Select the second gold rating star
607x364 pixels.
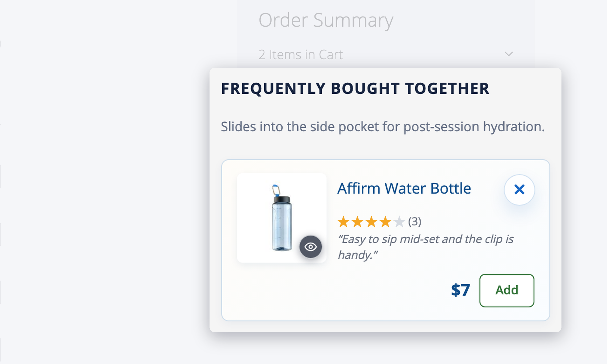pos(357,222)
